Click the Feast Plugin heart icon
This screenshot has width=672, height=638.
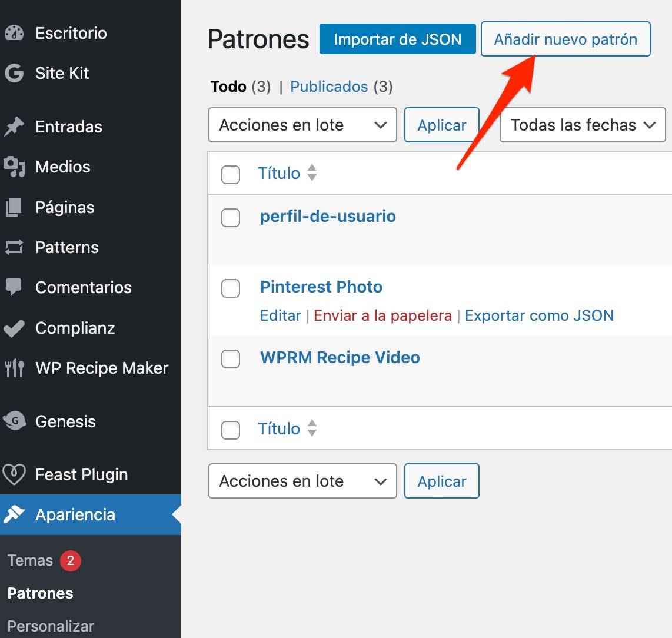coord(14,474)
